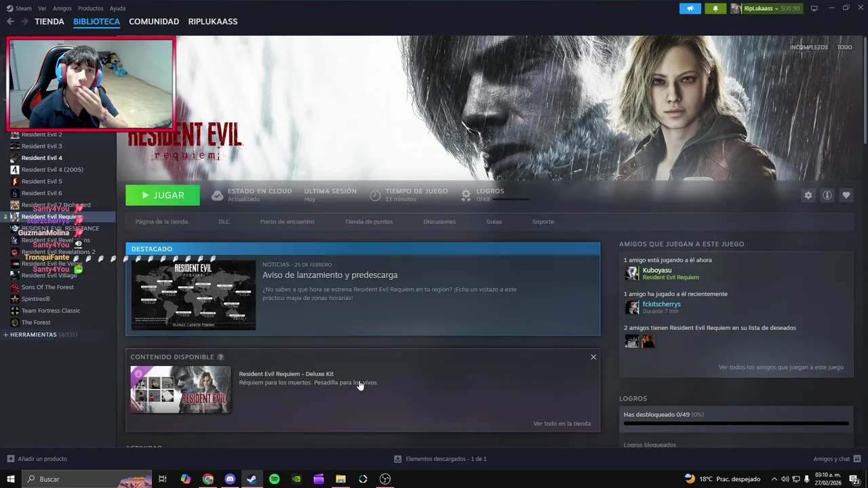The width and height of the screenshot is (868, 488).
Task: Select Resident Evil 6 in library
Action: pos(41,193)
